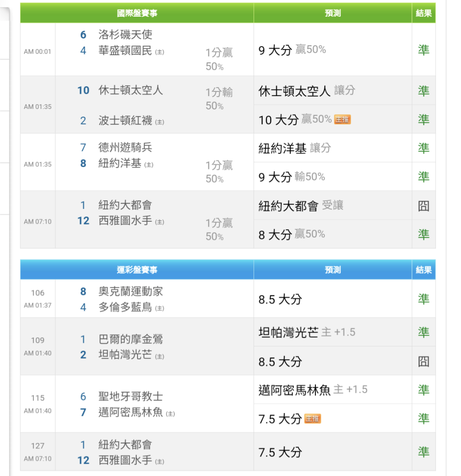Click 結果 header in the green table

[x=424, y=13]
